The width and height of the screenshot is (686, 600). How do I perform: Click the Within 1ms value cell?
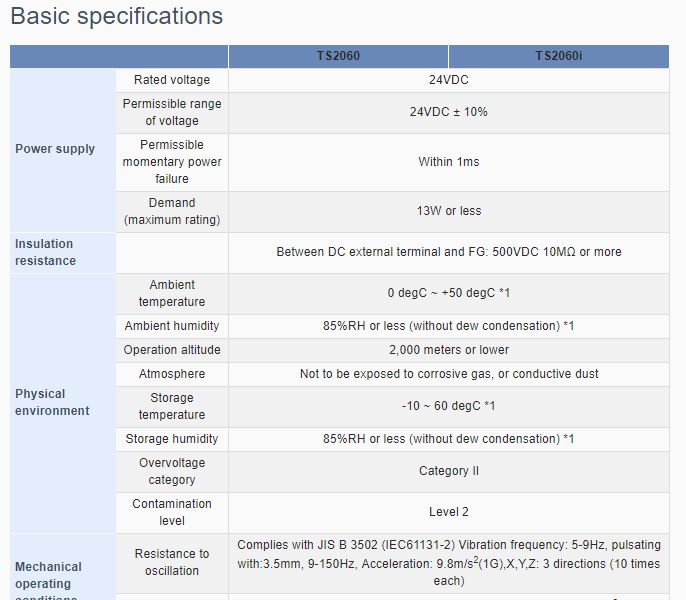tap(448, 162)
